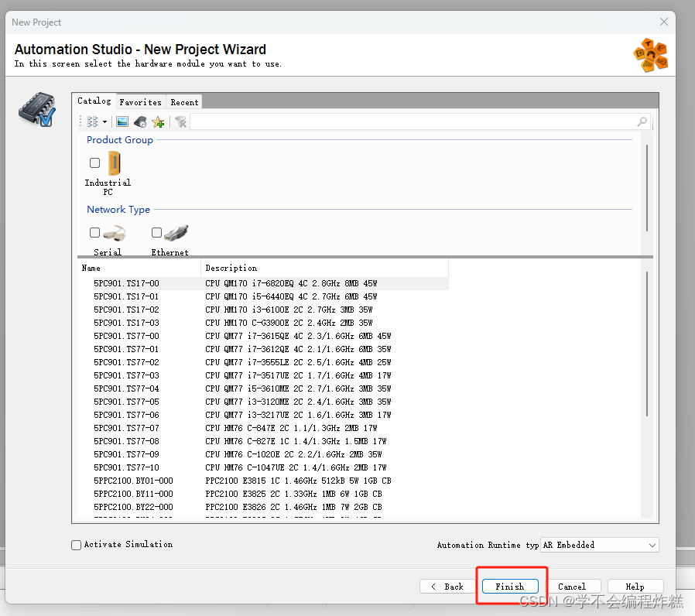Select the 5PPC2100.BY11-000 row
Image resolution: width=695 pixels, height=616 pixels.
(262, 494)
